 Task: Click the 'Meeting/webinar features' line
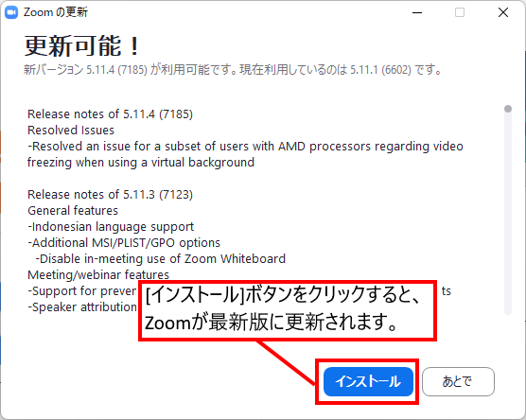point(98,275)
